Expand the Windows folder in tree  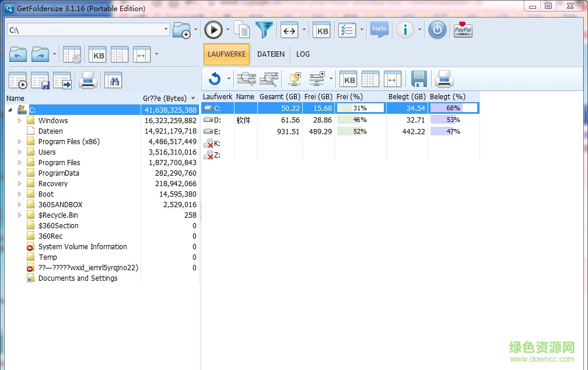19,121
